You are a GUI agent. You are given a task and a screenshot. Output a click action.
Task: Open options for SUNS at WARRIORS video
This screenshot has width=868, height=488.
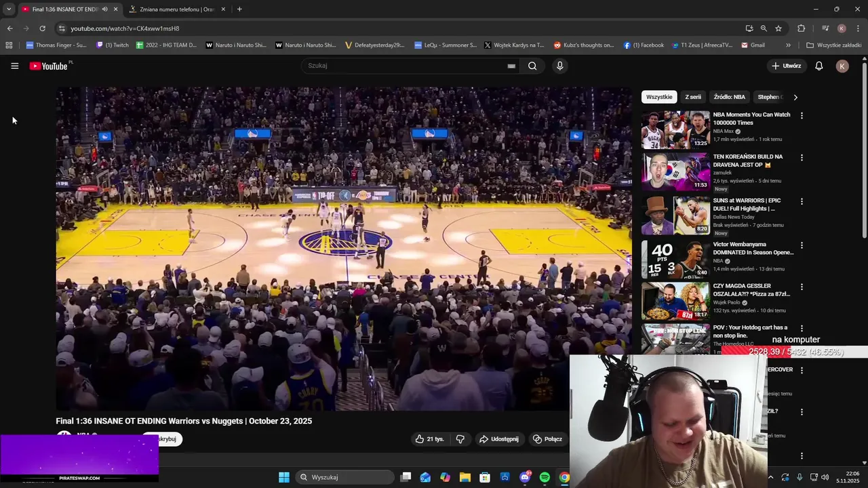point(802,202)
